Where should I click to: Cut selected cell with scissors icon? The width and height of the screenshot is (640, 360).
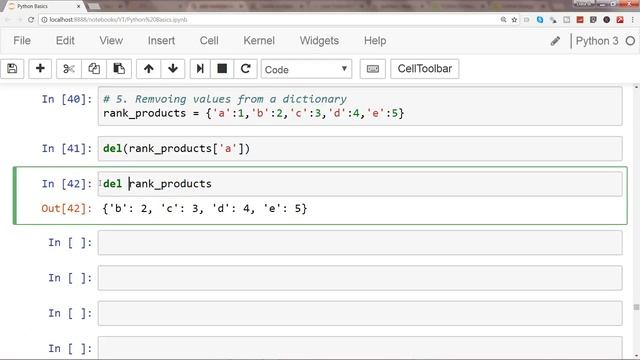tap(69, 69)
